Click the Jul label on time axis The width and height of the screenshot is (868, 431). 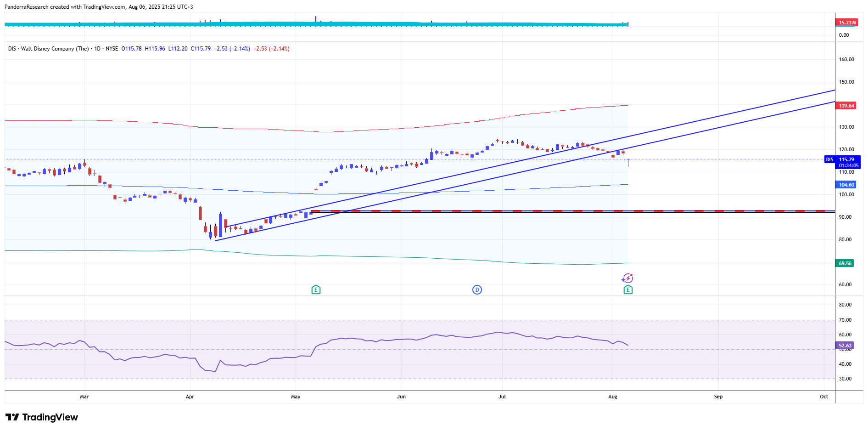[502, 397]
